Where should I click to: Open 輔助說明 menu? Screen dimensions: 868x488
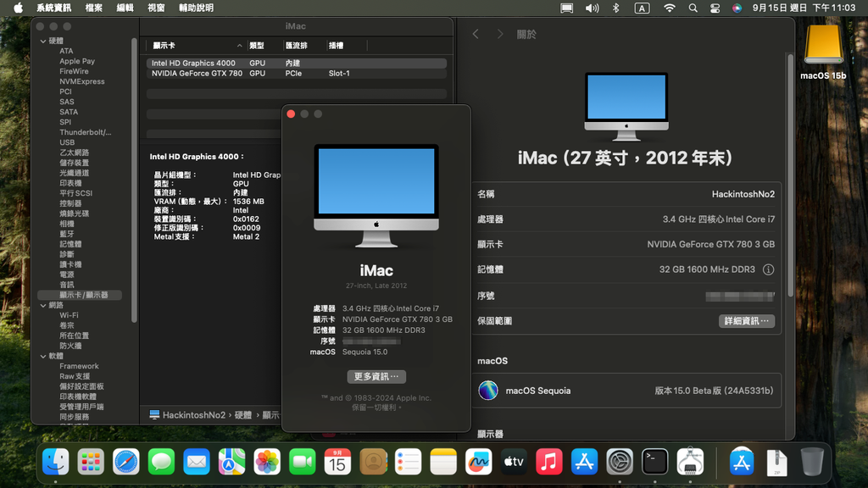click(x=196, y=8)
